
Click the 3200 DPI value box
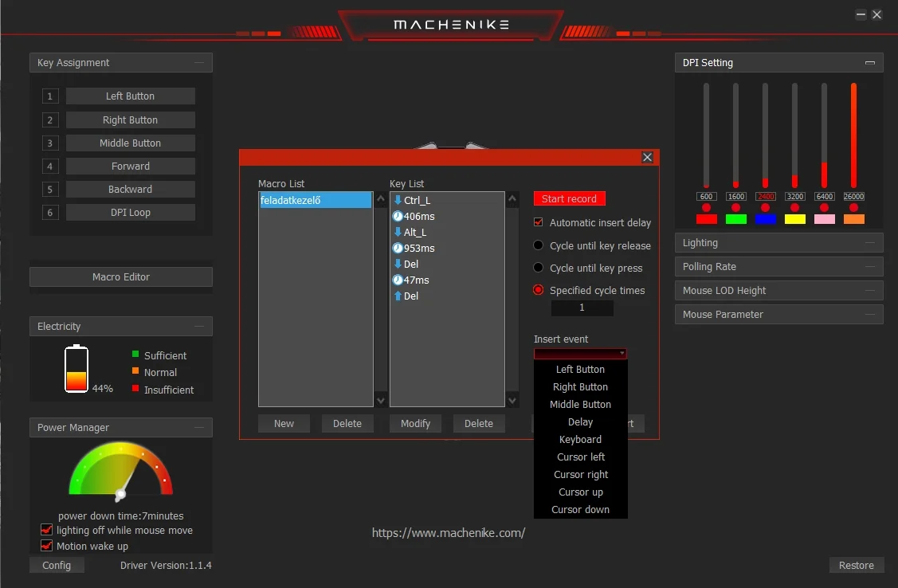pos(795,196)
